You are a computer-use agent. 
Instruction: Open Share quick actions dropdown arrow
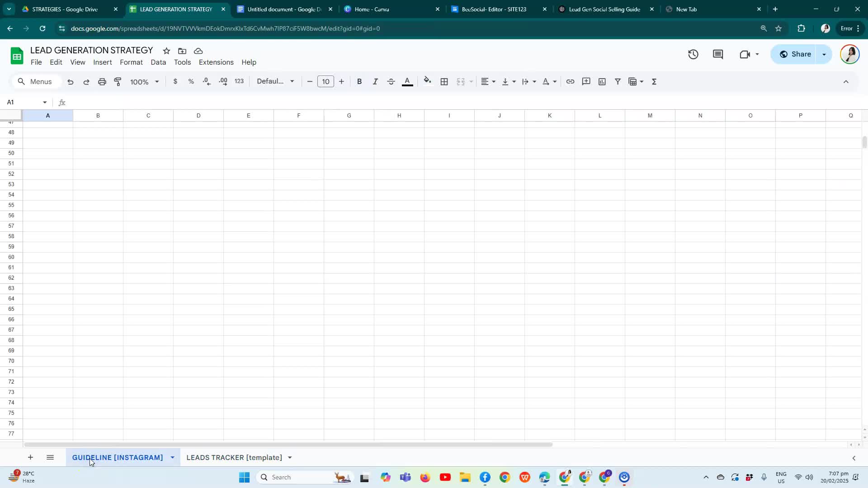click(824, 54)
